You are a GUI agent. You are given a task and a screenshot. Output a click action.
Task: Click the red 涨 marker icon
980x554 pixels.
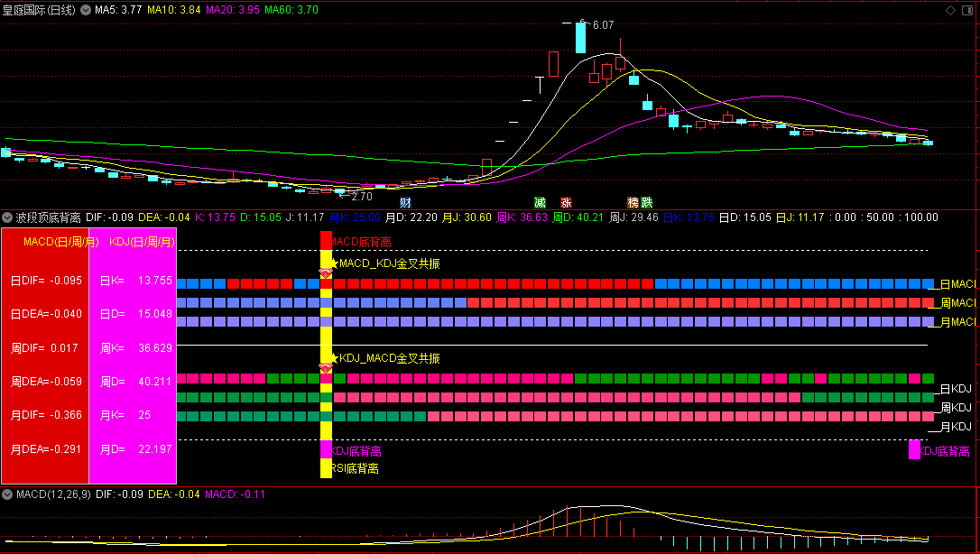[566, 202]
